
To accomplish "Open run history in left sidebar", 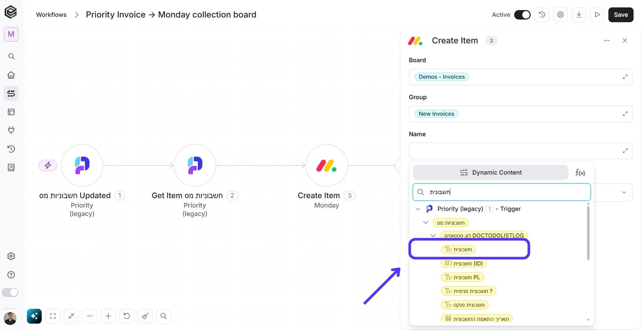I will tap(11, 149).
